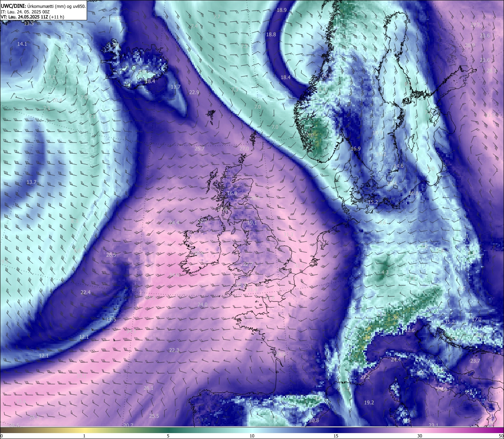Click the 18.8 value label
504x439 pixels.
click(x=271, y=35)
